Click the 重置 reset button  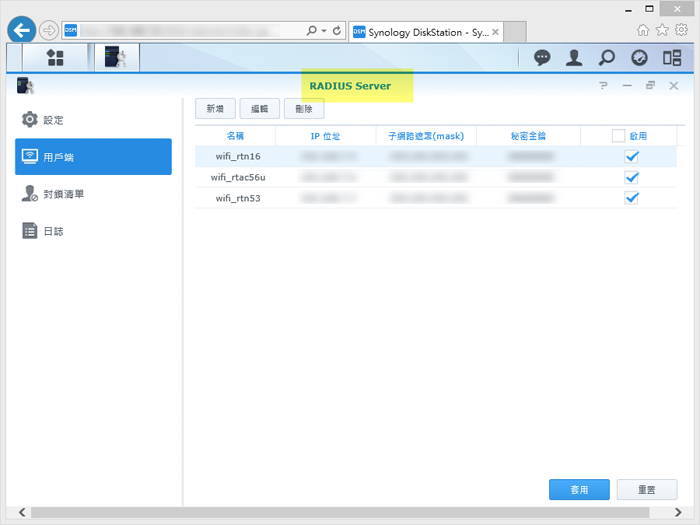tap(647, 490)
